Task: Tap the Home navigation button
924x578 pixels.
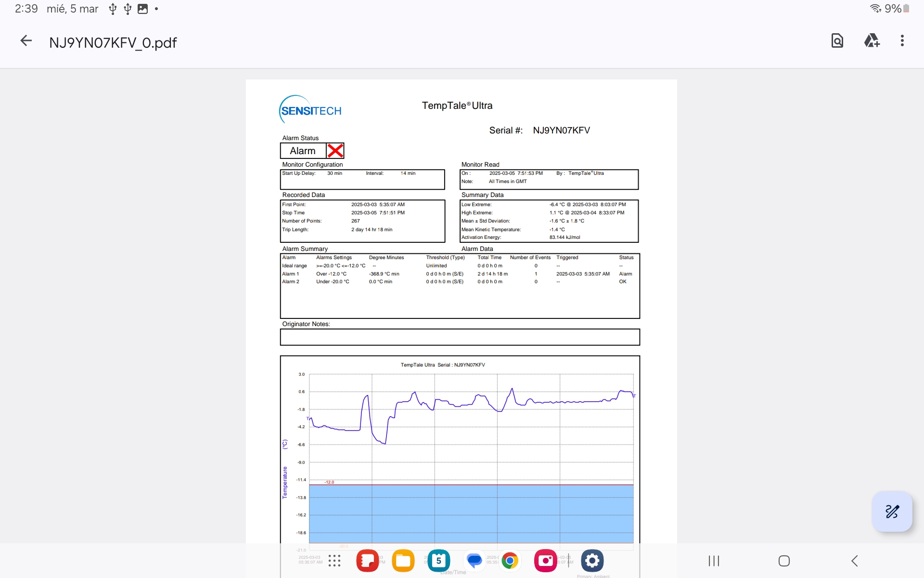Action: click(x=784, y=561)
